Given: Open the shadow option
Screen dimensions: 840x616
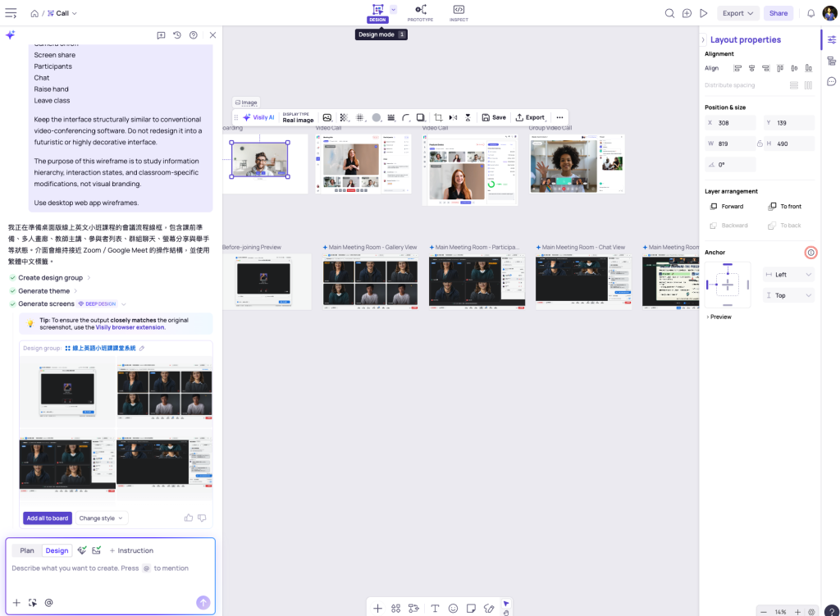Looking at the screenshot, I should (x=421, y=117).
